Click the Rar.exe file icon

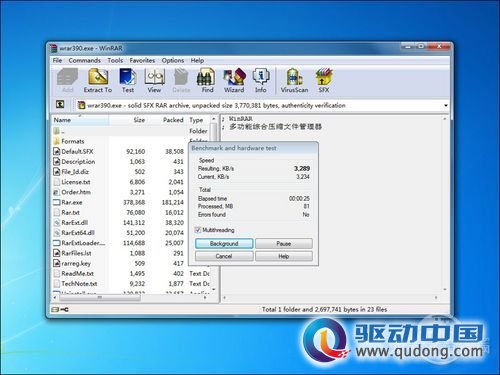point(56,202)
